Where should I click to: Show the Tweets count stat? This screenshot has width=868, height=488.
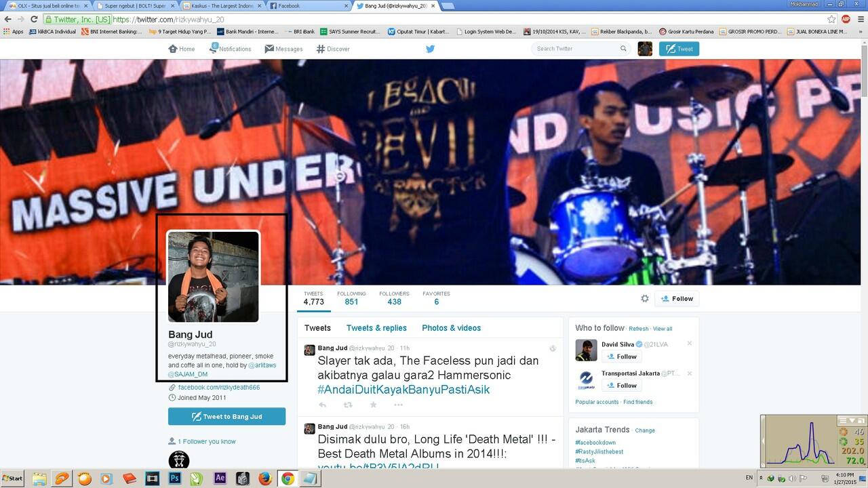pos(313,298)
